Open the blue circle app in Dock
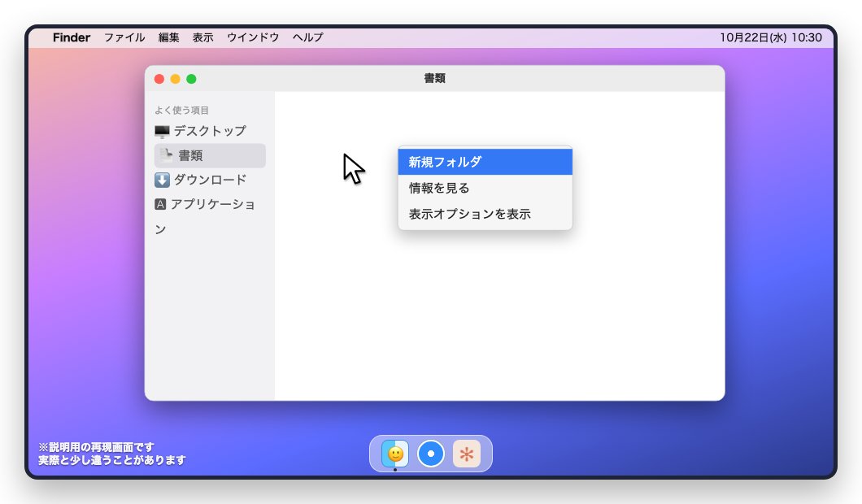 pos(431,454)
